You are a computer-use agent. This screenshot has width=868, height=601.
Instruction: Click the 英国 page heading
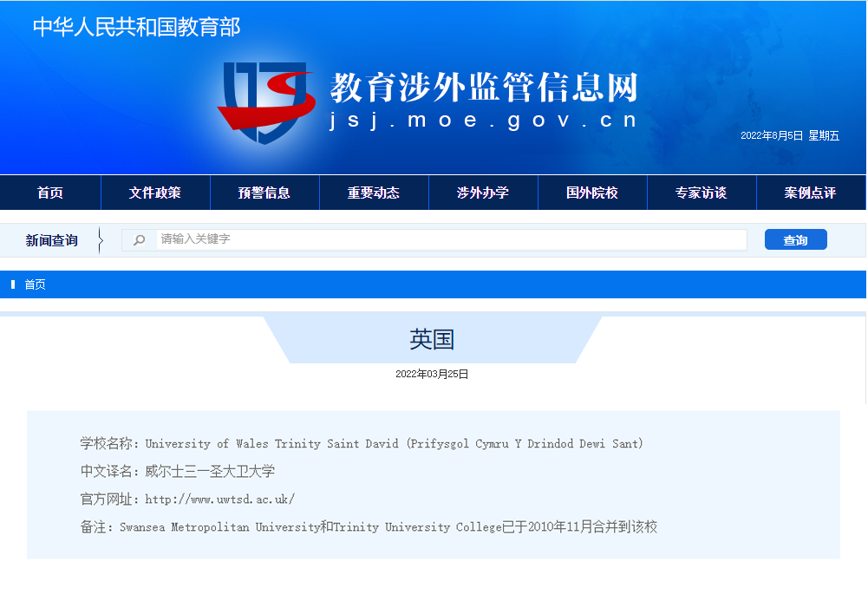432,339
